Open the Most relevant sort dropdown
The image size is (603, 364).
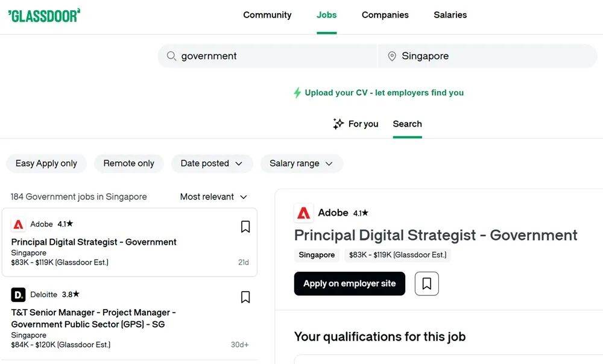tap(213, 197)
